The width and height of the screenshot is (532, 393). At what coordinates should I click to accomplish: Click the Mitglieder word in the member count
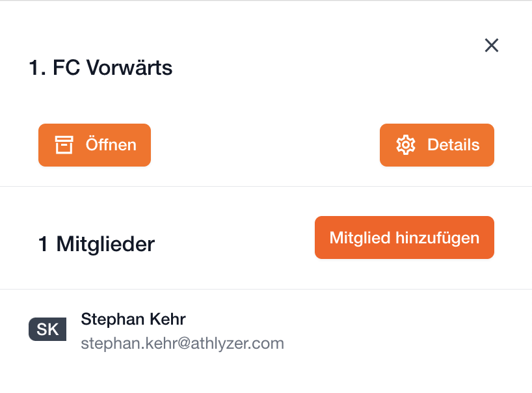[105, 244]
